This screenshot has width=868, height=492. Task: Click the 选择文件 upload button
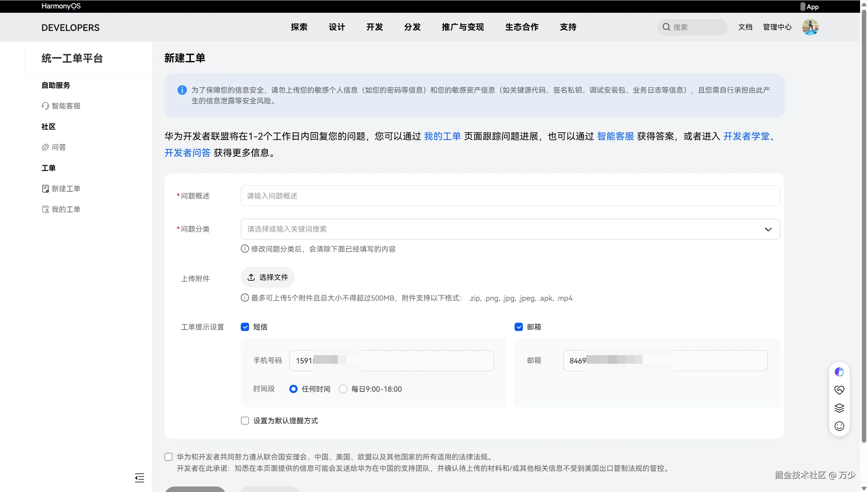(x=268, y=277)
